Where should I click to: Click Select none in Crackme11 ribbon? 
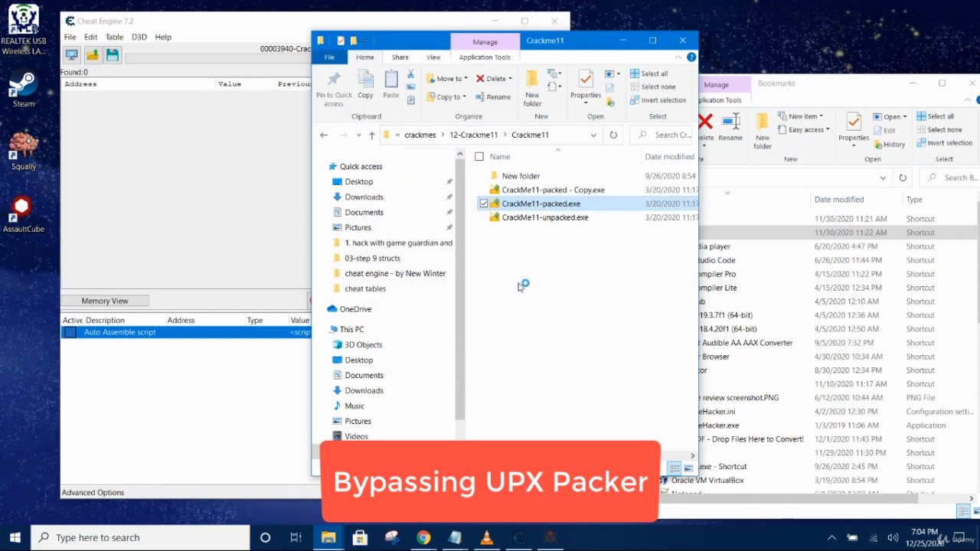[653, 87]
